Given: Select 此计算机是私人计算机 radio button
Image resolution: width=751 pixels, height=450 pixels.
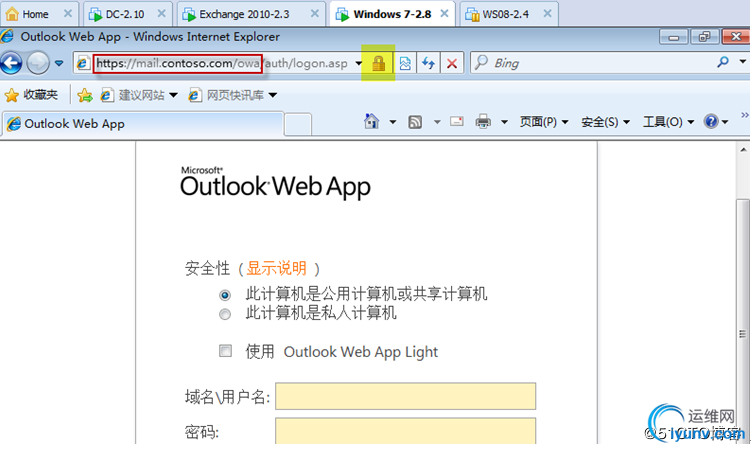Looking at the screenshot, I should point(225,315).
